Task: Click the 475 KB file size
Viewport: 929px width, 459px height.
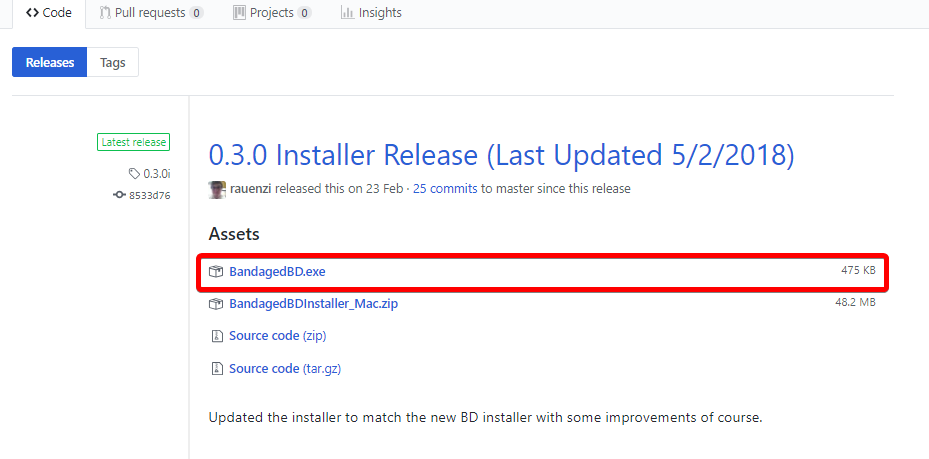Action: coord(858,270)
